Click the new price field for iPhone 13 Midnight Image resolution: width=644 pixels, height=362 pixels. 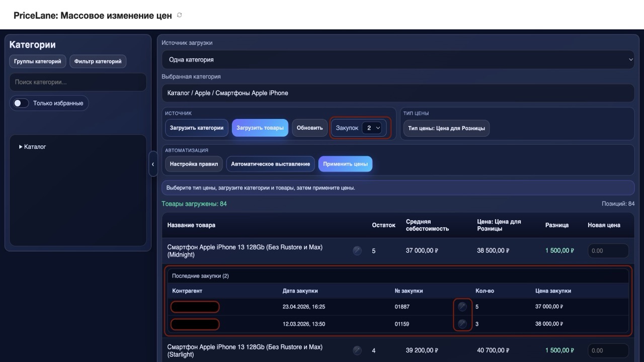(x=608, y=250)
